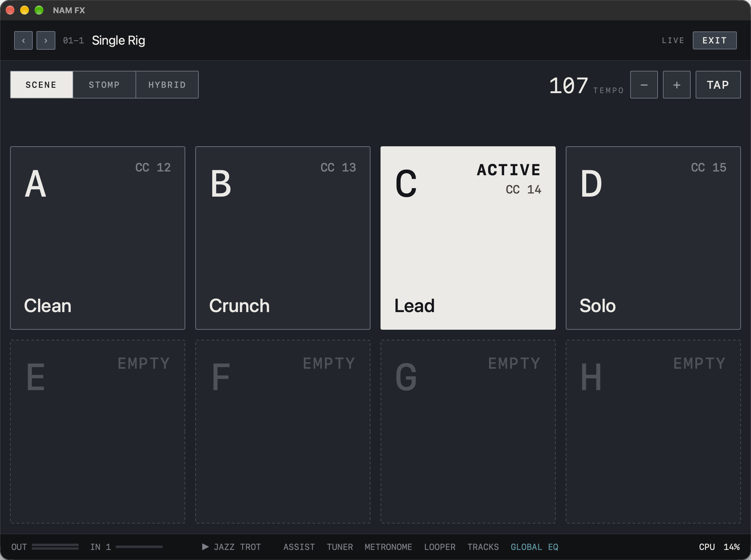Select empty scene slot H

point(653,432)
